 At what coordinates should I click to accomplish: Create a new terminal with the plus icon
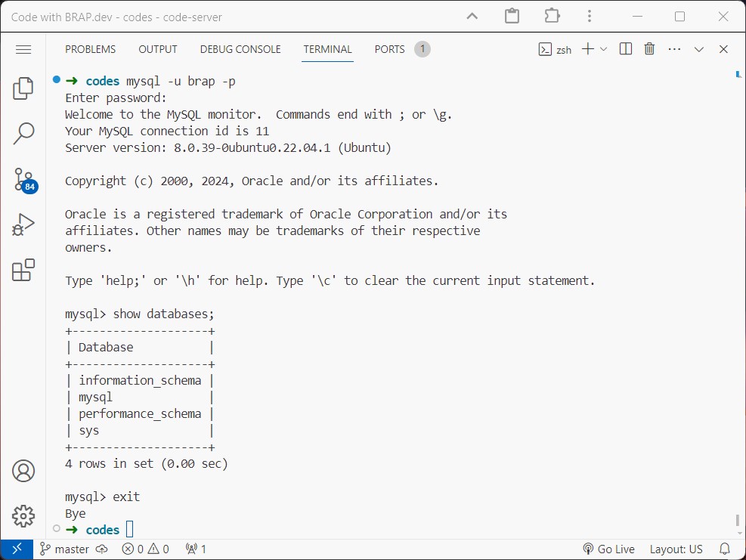pos(587,48)
